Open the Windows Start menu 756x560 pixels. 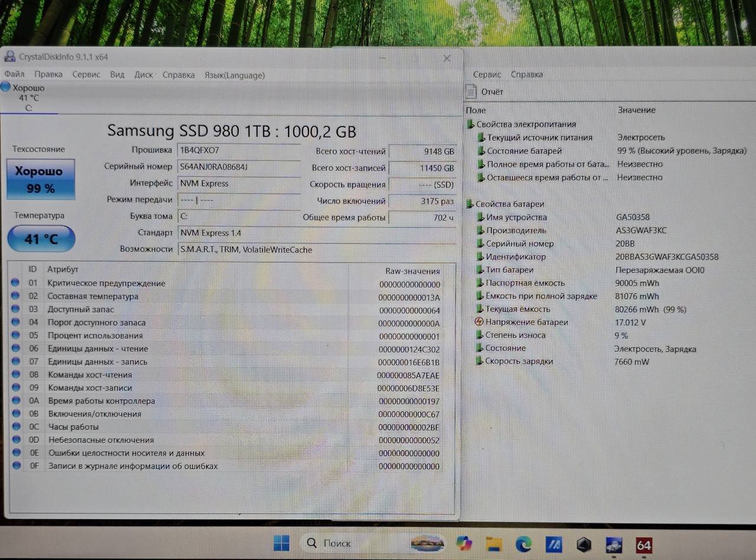coord(281,543)
